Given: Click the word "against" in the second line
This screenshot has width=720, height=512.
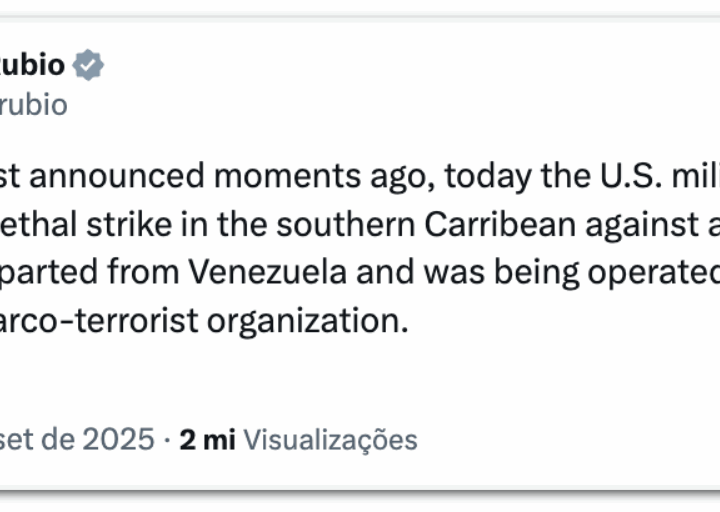Looking at the screenshot, I should 635,225.
